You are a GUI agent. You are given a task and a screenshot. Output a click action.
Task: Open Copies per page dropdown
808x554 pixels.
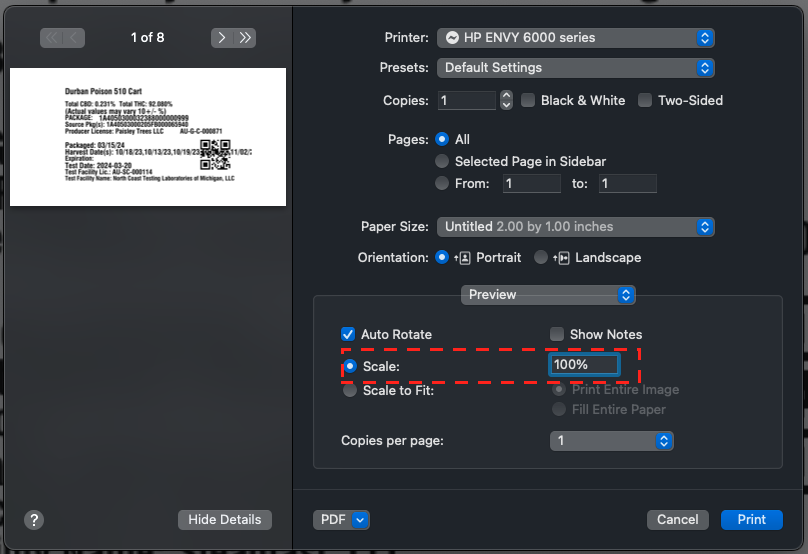pos(612,441)
